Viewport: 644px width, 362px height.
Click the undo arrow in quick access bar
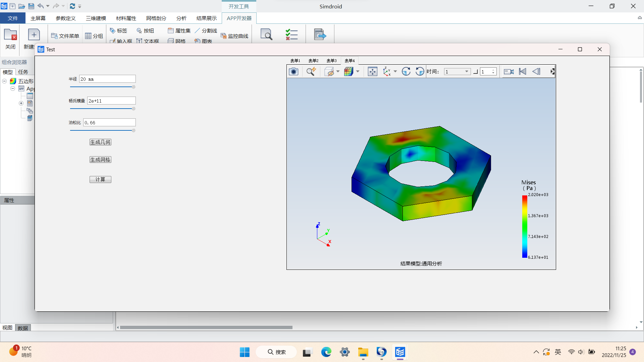41,6
